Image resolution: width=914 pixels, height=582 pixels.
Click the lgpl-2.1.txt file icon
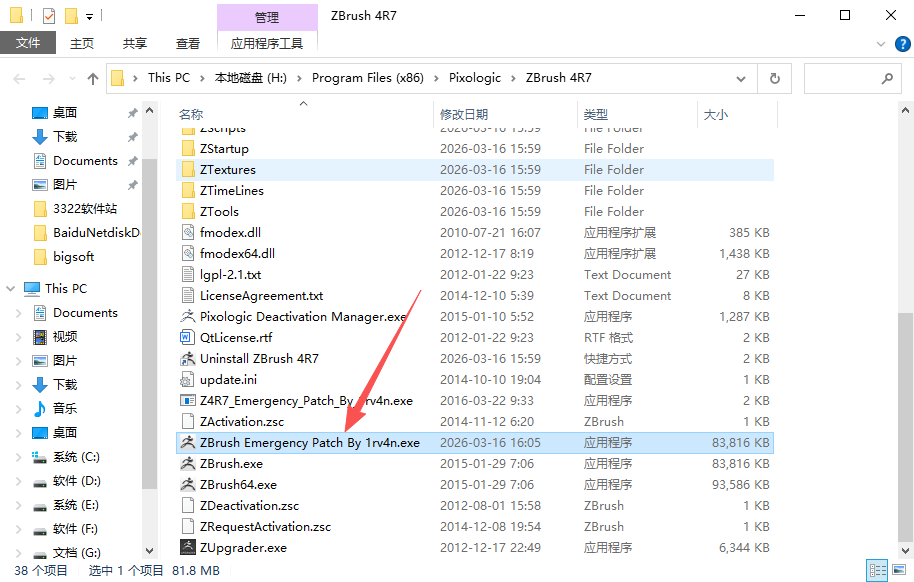(x=188, y=275)
